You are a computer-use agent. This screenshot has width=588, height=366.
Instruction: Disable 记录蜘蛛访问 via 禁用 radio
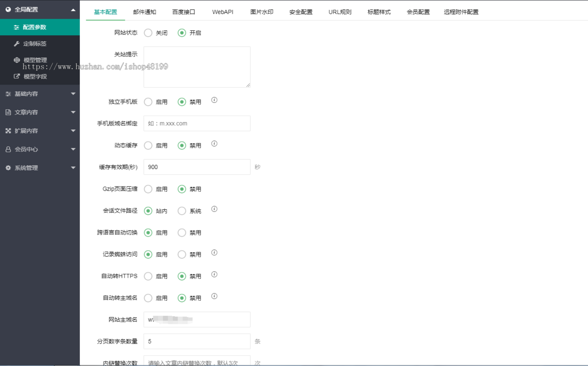[182, 254]
